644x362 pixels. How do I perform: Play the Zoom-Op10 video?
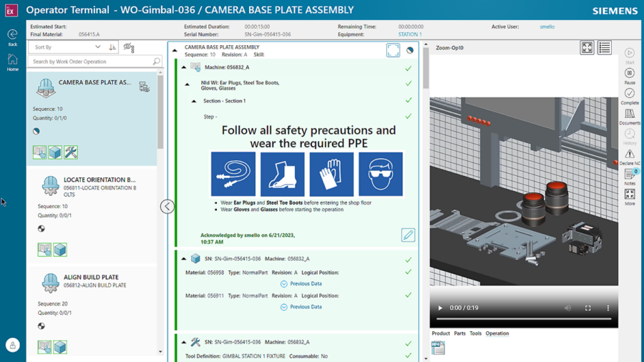(x=440, y=308)
